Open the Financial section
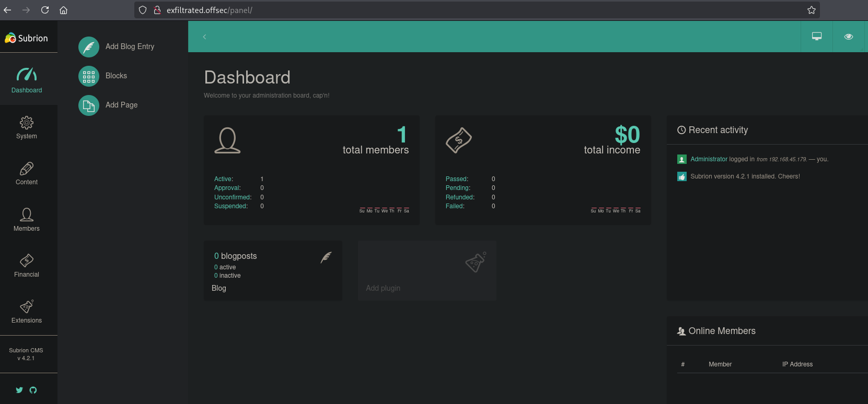 [27, 266]
